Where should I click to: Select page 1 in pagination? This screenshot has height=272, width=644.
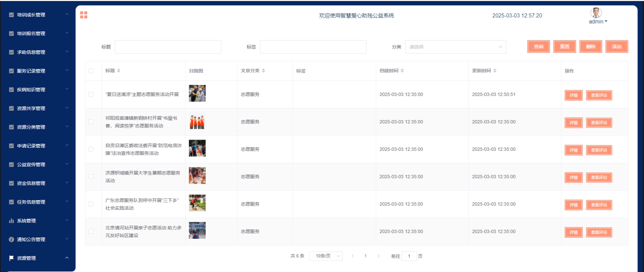pos(365,256)
